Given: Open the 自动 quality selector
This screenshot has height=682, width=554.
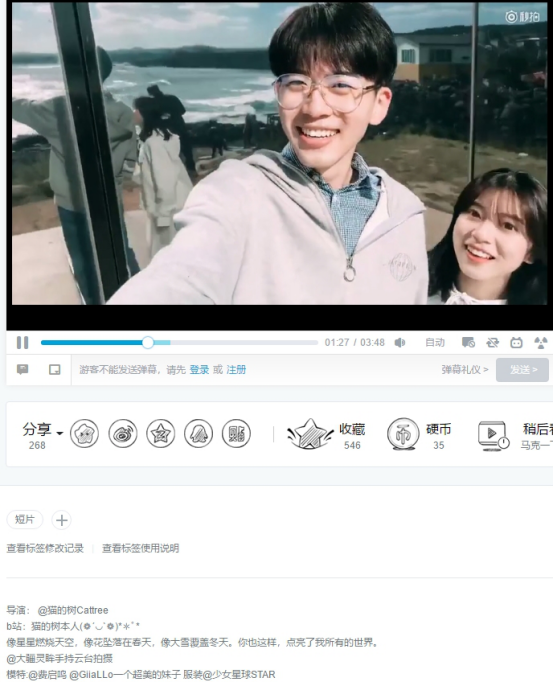Looking at the screenshot, I should coord(434,342).
